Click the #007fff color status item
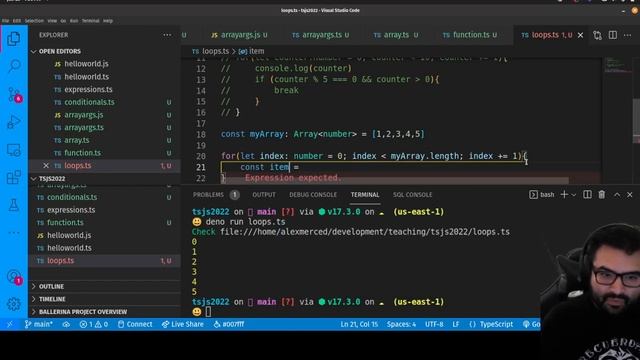This screenshot has height=360, width=640. pyautogui.click(x=229, y=324)
